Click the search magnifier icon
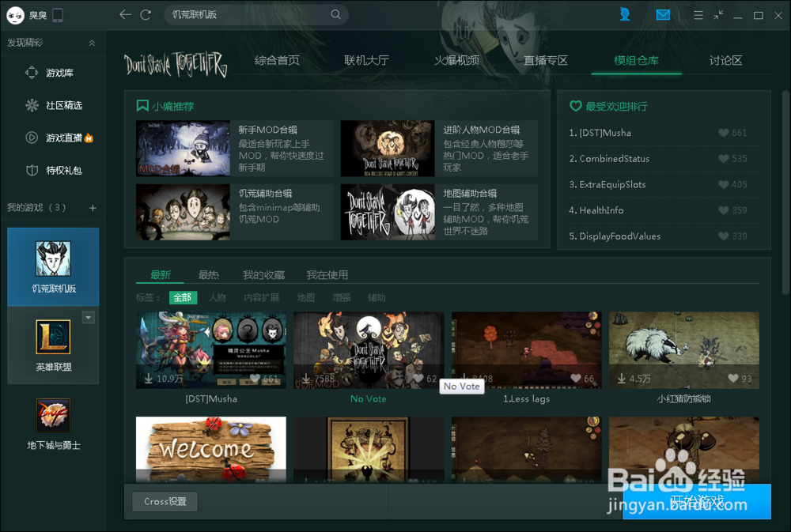Screen dimensions: 791x532 coord(336,14)
